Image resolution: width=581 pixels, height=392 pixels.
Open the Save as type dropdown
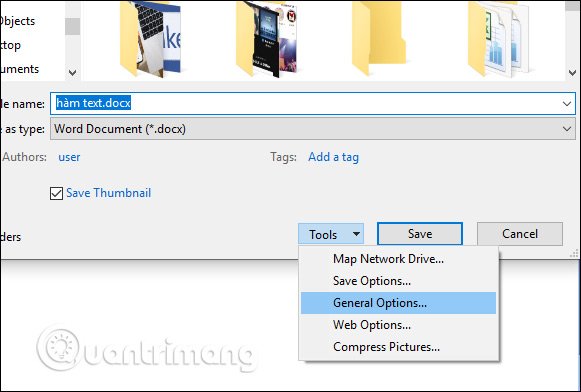point(313,129)
